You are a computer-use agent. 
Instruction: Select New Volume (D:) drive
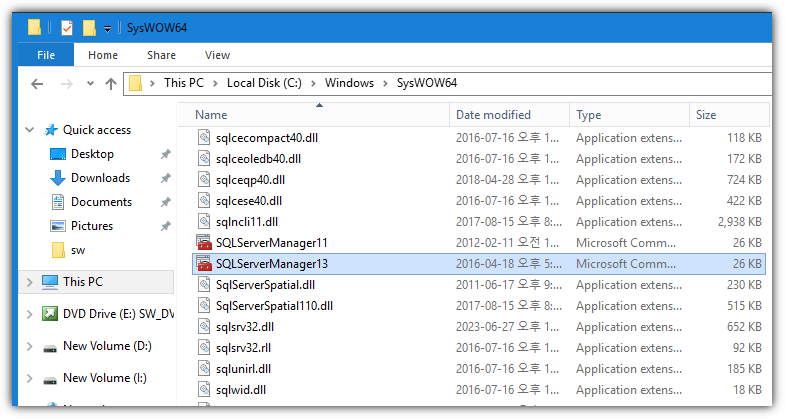[x=107, y=346]
